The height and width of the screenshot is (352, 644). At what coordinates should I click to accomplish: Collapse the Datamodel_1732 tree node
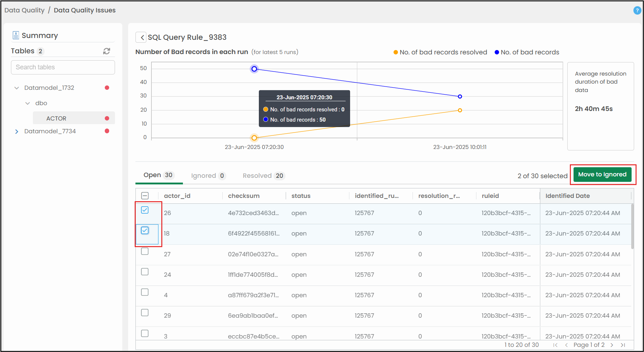tap(16, 88)
